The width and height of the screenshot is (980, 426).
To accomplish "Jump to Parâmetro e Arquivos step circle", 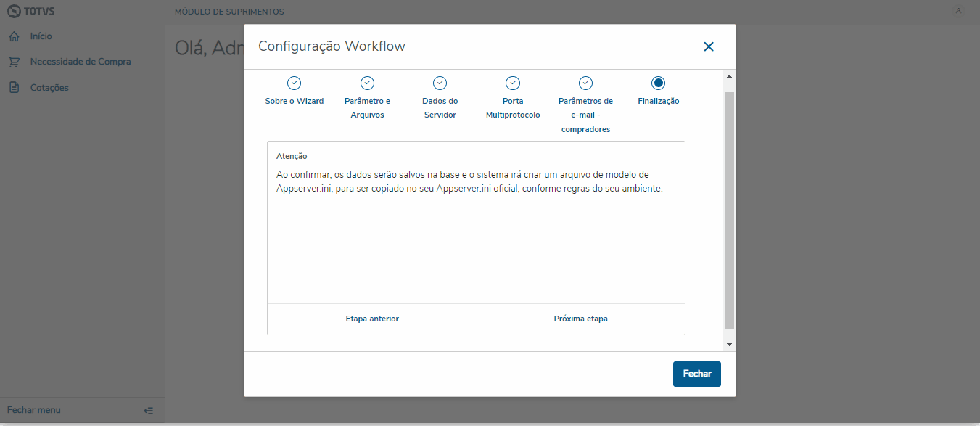I will point(367,83).
